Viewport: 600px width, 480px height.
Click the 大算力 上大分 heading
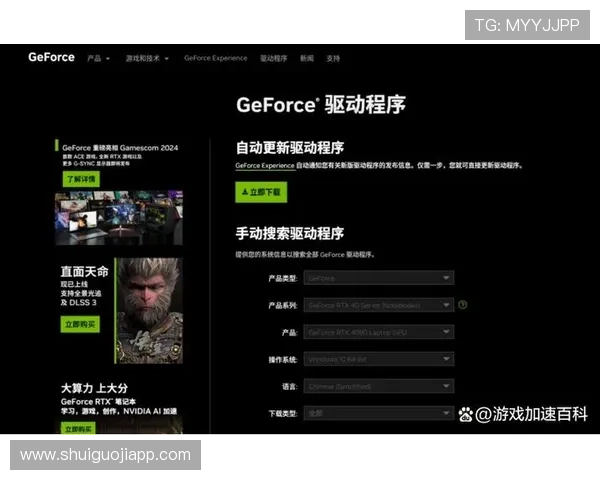94,388
